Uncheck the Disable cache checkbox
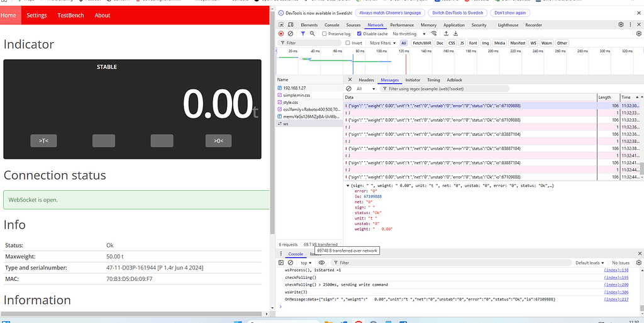The width and height of the screenshot is (644, 323). [359, 34]
